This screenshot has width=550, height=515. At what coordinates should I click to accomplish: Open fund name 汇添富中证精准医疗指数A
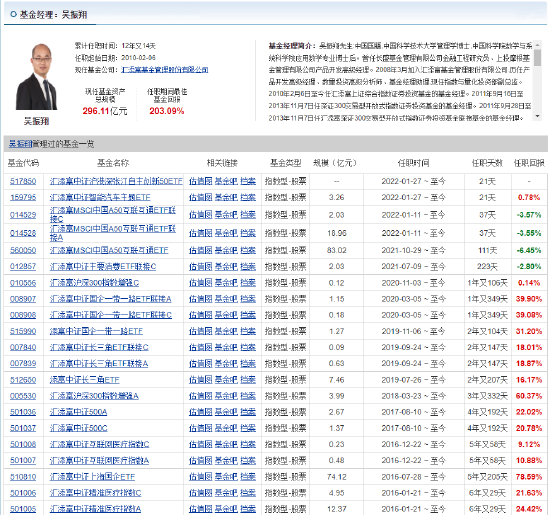pos(95,509)
